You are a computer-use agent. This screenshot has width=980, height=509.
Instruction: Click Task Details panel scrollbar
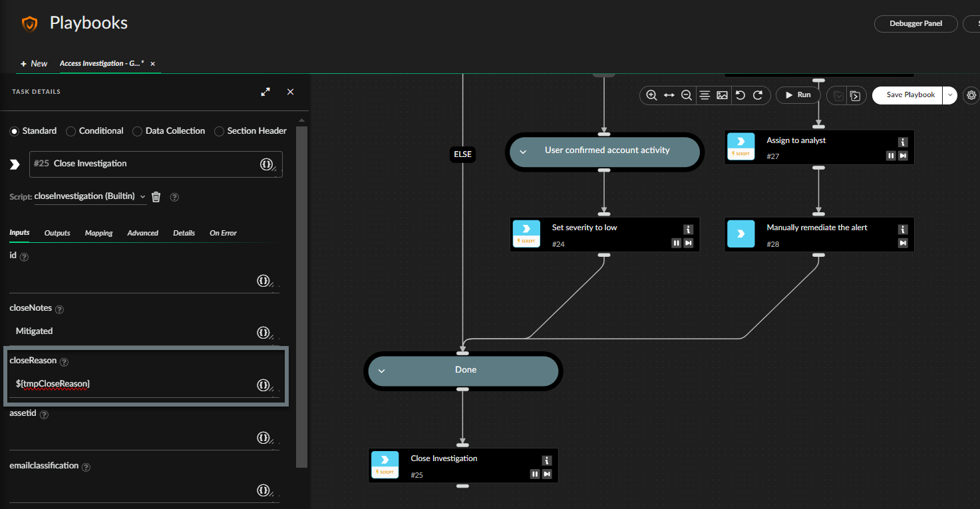pos(302,296)
